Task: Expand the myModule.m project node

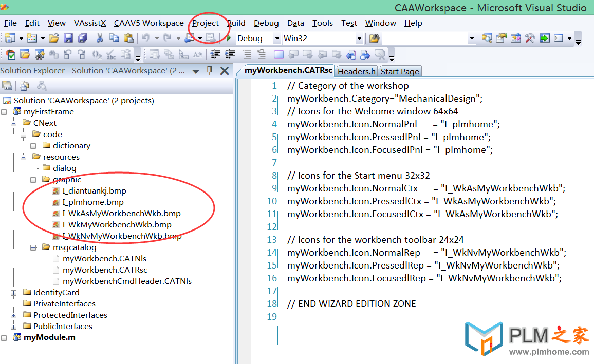Action: tap(4, 338)
